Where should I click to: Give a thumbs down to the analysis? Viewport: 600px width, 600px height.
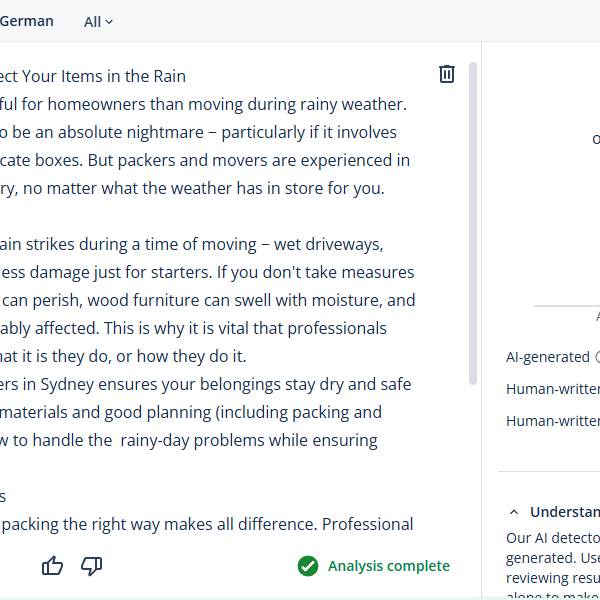click(x=91, y=566)
